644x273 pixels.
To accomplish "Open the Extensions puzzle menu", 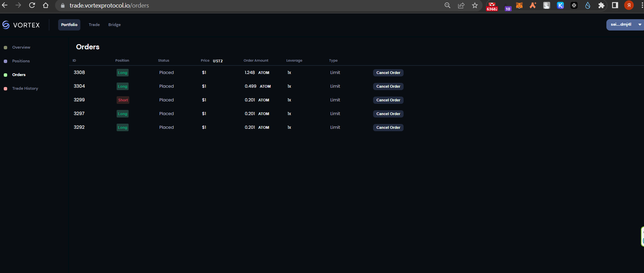I will click(601, 5).
